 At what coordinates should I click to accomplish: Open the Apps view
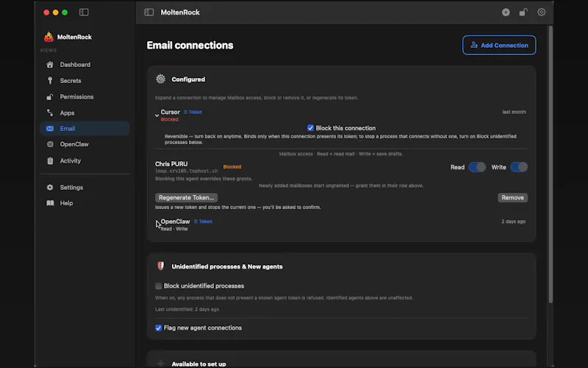click(x=85, y=113)
